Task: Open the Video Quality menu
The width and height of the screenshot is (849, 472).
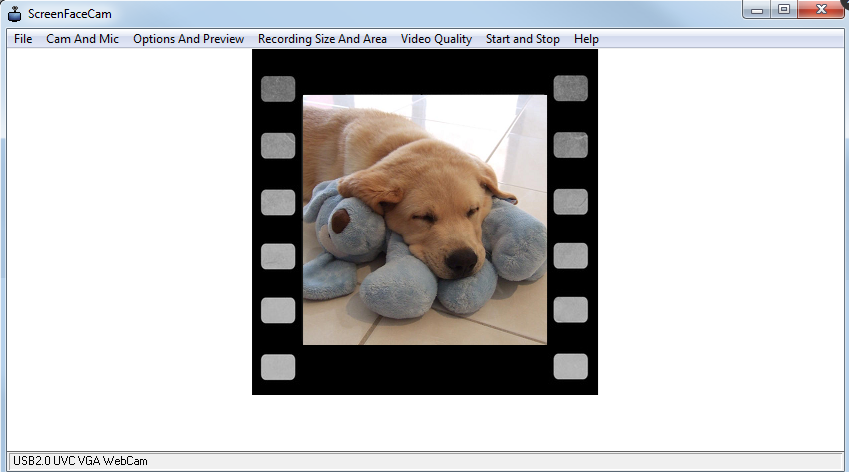Action: 436,39
